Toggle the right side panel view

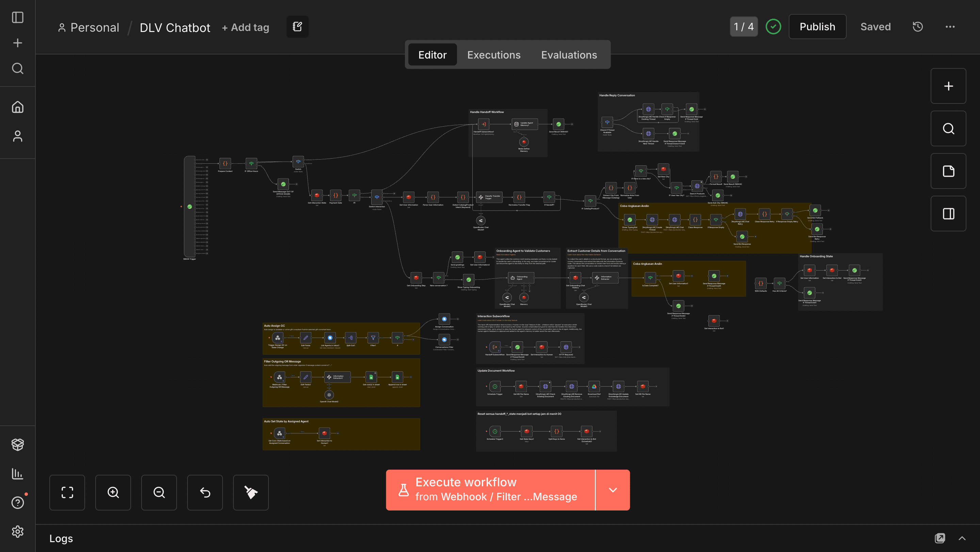[x=948, y=214]
